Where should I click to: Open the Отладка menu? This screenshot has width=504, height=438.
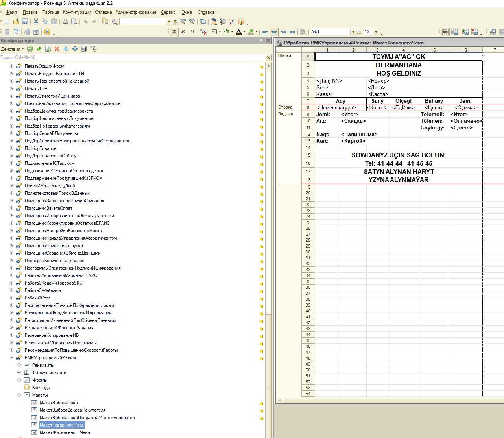(x=103, y=12)
